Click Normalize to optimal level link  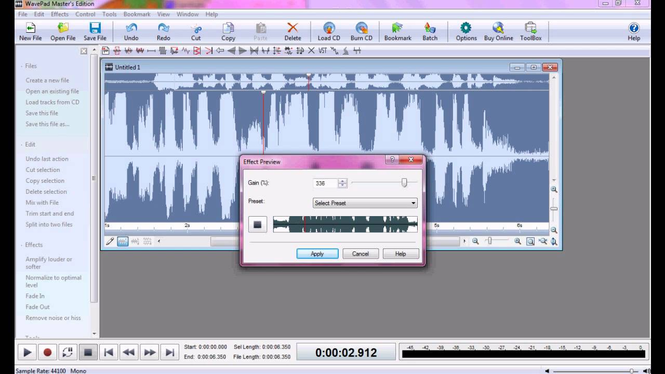53,281
